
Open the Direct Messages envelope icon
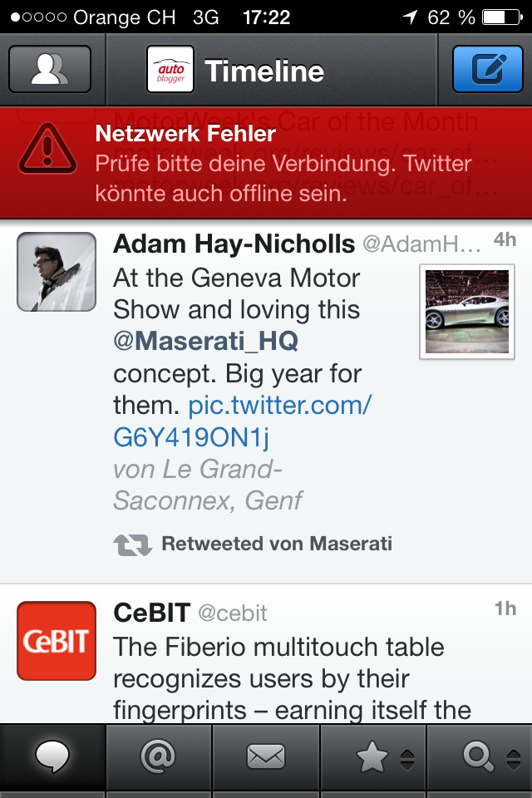point(265,755)
